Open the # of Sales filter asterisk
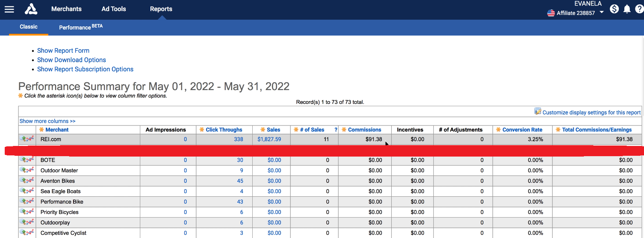 point(296,129)
